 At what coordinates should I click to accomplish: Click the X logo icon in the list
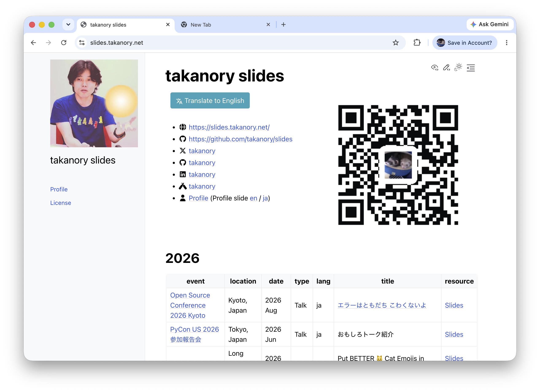pos(183,151)
